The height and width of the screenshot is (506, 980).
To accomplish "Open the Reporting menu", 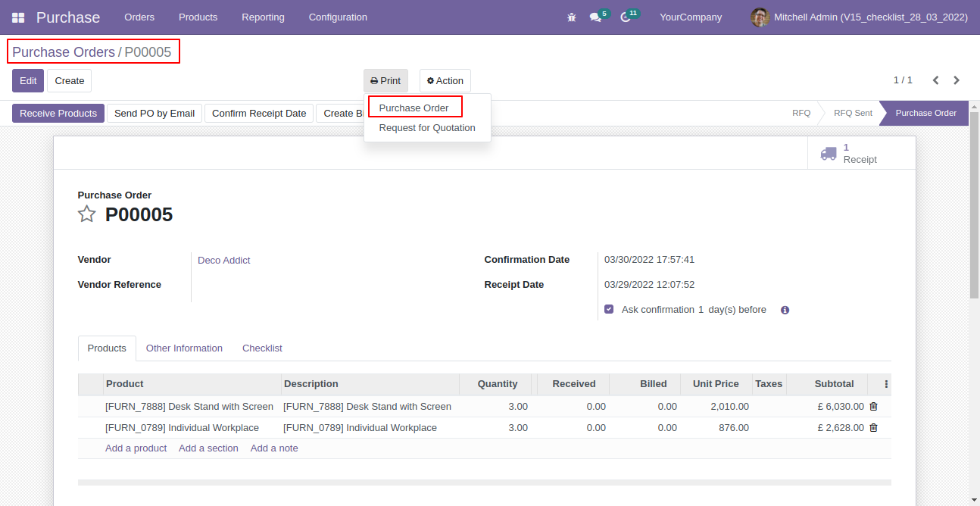I will pos(263,17).
